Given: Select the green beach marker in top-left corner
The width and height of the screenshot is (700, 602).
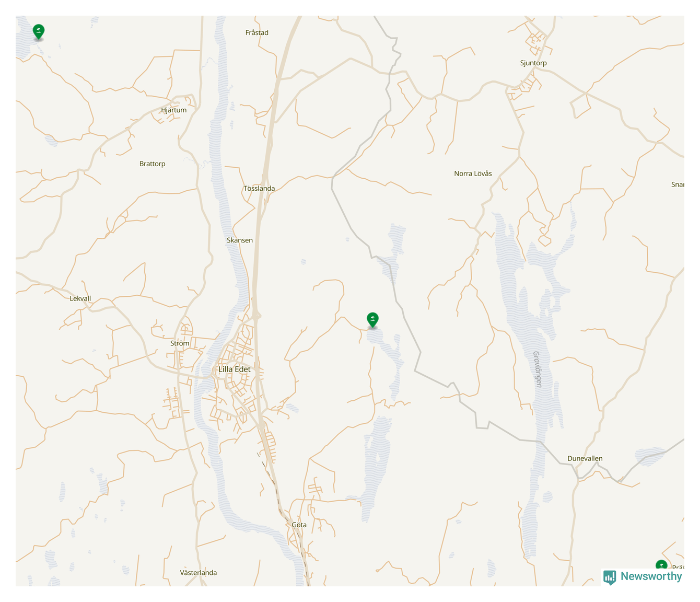Looking at the screenshot, I should pos(38,31).
